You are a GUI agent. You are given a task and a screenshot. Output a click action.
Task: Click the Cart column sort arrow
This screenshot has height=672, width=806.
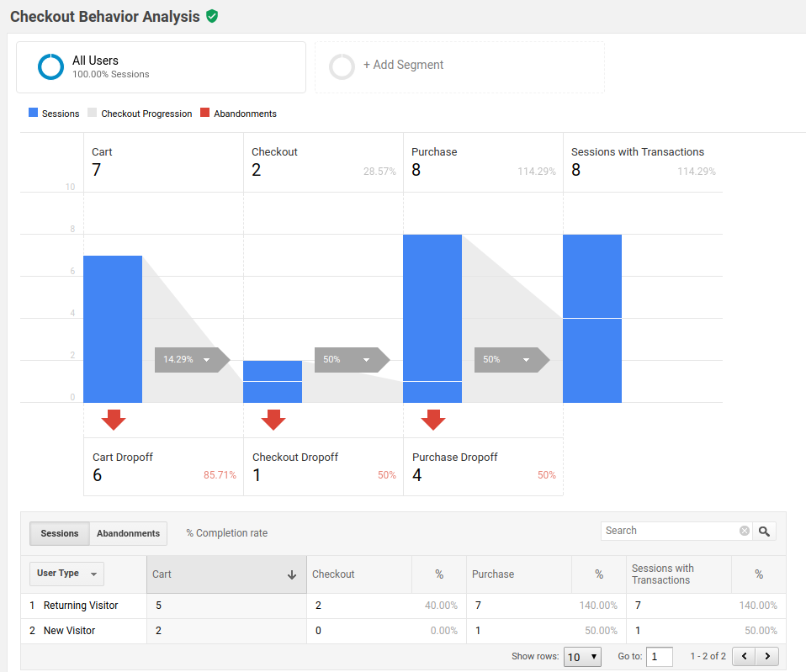(292, 574)
